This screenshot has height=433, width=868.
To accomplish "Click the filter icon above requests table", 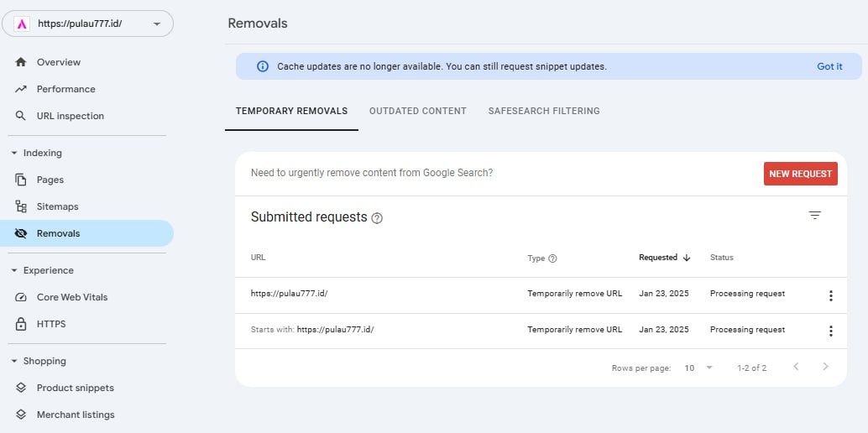I will click(814, 216).
